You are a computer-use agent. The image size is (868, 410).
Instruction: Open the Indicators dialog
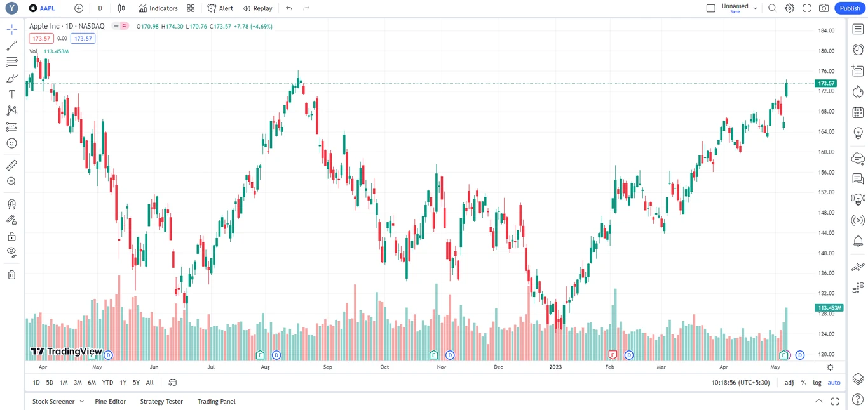(x=158, y=8)
